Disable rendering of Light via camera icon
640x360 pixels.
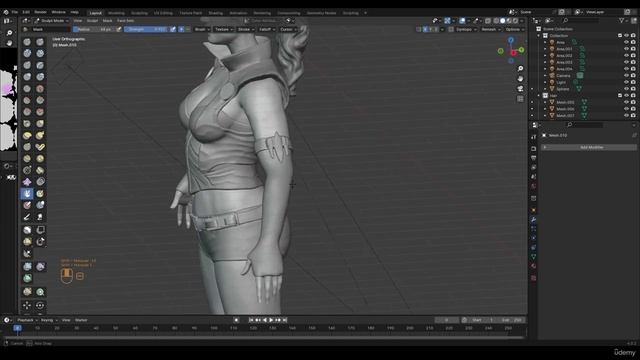tap(633, 82)
